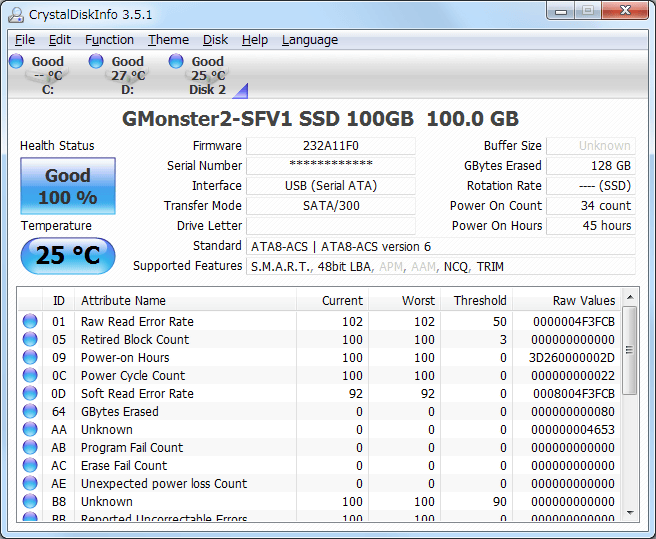Select the Retired Block Count row text

pyautogui.click(x=135, y=339)
